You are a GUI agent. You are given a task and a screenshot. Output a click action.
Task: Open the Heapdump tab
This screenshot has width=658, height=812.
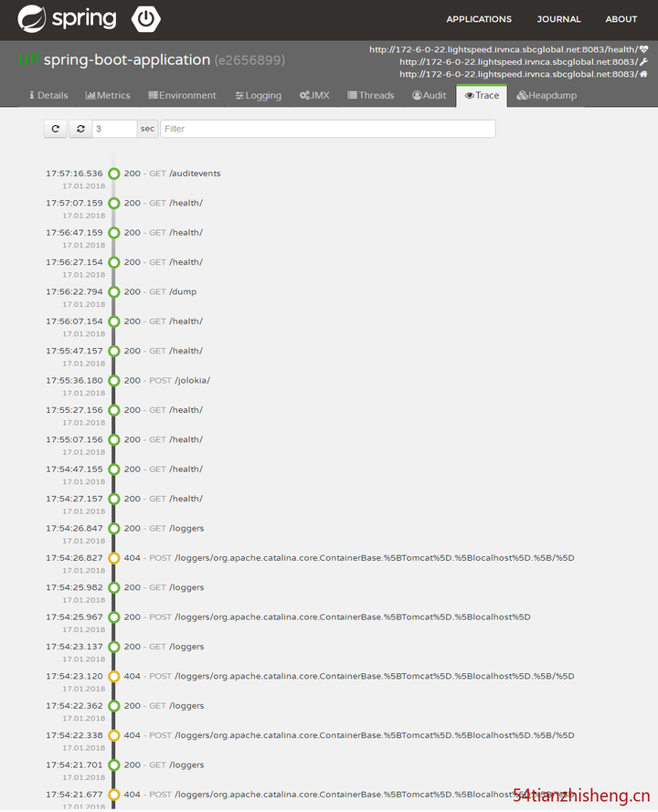[x=547, y=95]
